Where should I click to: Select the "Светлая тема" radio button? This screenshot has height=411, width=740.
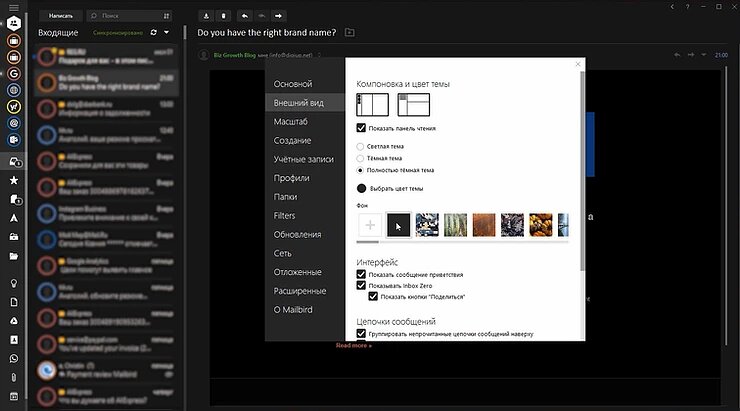(x=360, y=146)
